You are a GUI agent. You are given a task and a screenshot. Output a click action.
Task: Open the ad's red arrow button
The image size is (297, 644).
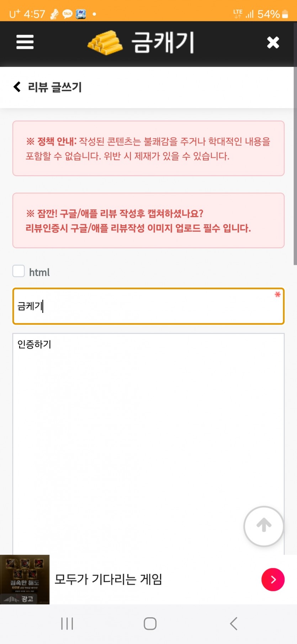[273, 580]
